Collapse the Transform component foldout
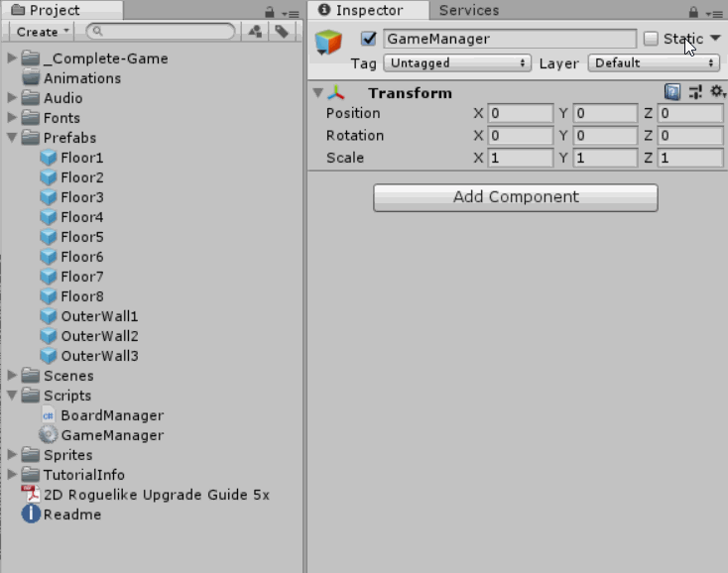The width and height of the screenshot is (728, 573). click(x=318, y=93)
